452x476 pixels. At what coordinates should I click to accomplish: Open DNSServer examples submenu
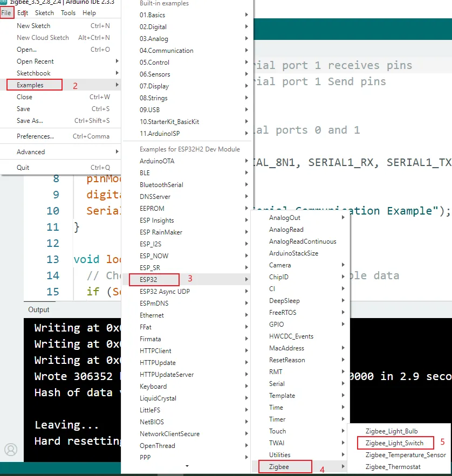pos(188,196)
